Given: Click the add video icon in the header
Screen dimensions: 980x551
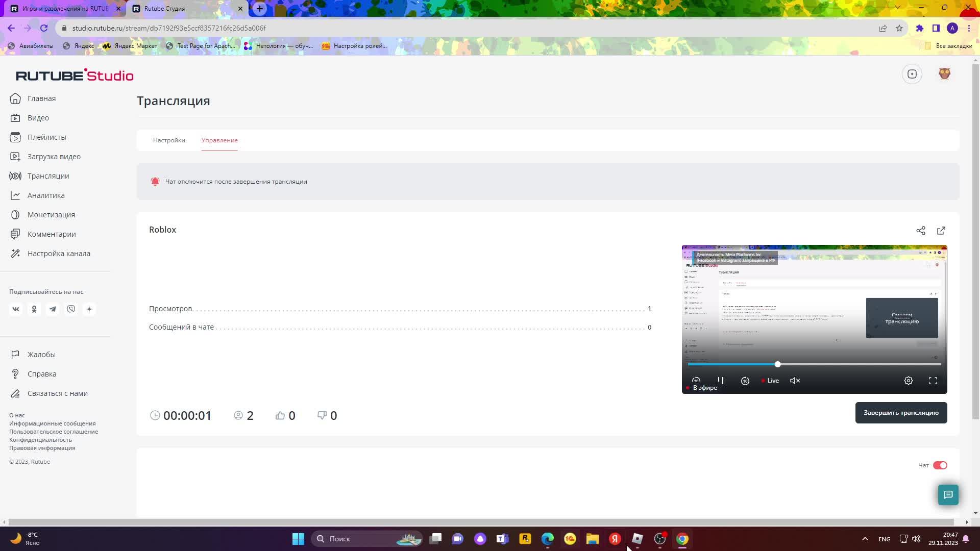Looking at the screenshot, I should coord(912,74).
